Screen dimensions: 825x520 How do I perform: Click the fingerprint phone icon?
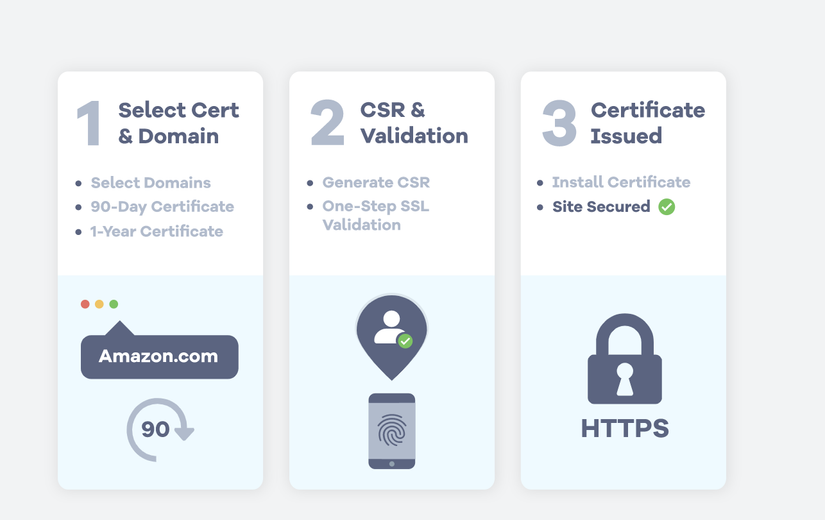(x=391, y=430)
